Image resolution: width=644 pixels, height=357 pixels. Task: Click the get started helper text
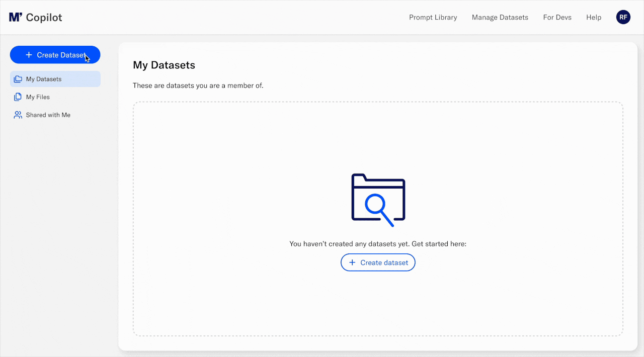tap(377, 243)
